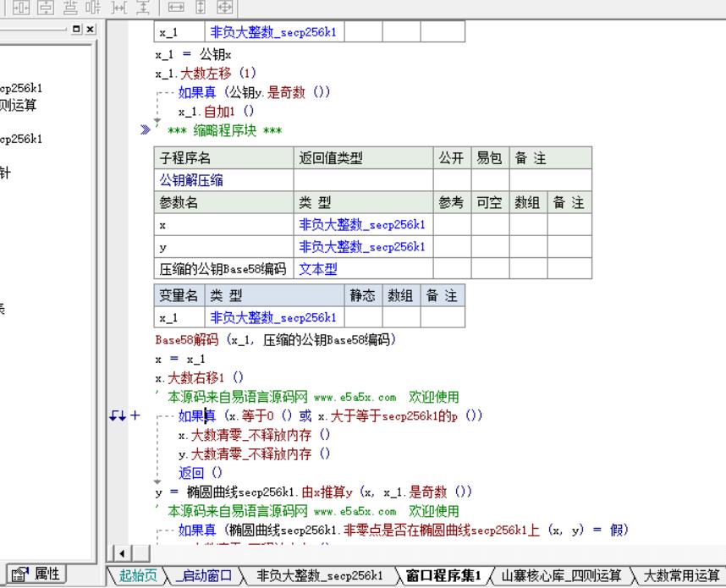This screenshot has height=588, width=726.
Task: Maximize the left side panel
Action: pos(77,29)
